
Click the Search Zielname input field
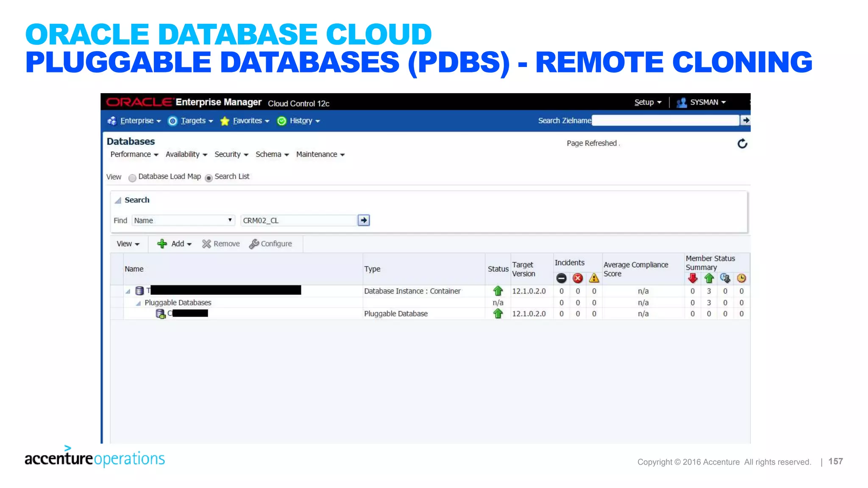[x=665, y=120]
